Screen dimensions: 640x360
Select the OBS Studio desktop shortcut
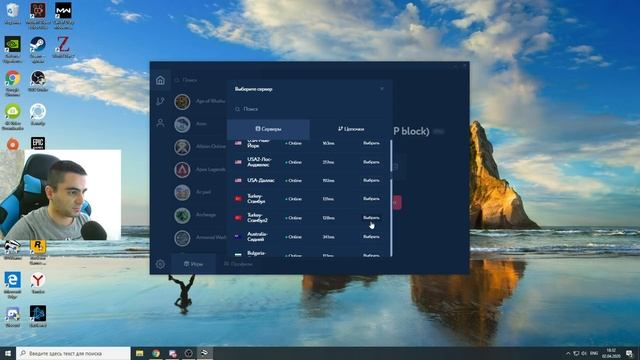click(38, 80)
